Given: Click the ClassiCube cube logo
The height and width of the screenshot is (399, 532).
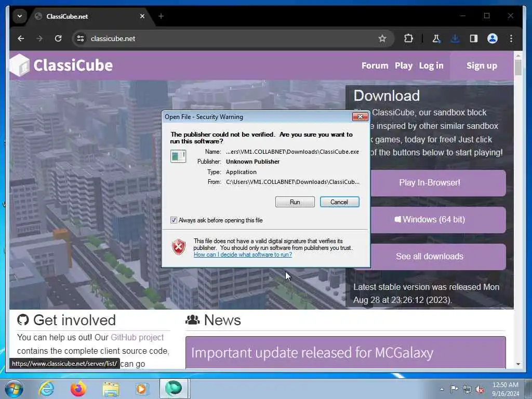Looking at the screenshot, I should 20,65.
